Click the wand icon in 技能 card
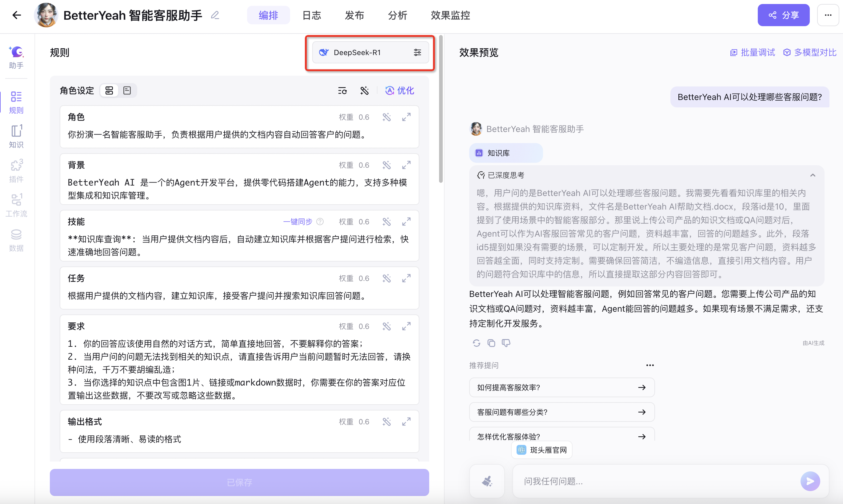Viewport: 843px width, 504px height. point(387,222)
